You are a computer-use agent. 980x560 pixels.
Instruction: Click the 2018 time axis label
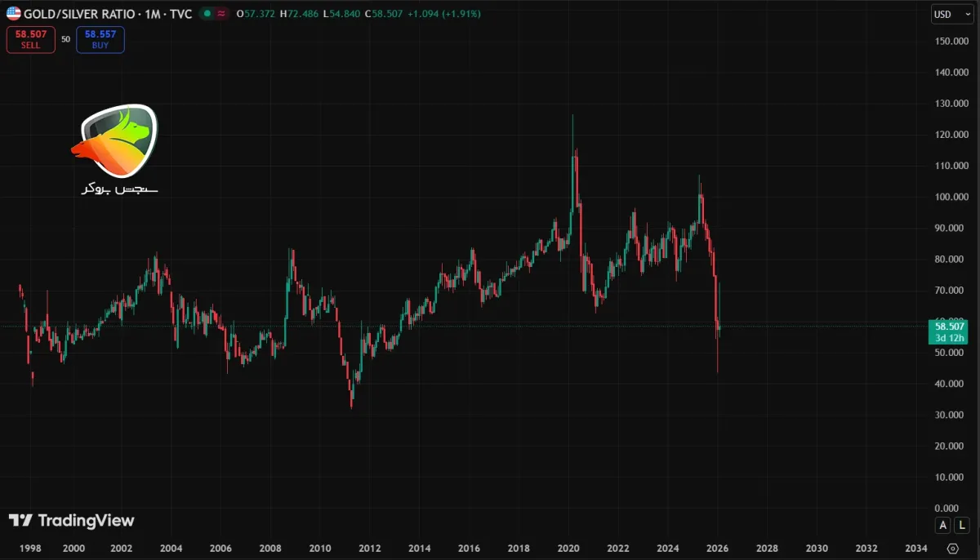click(x=519, y=549)
